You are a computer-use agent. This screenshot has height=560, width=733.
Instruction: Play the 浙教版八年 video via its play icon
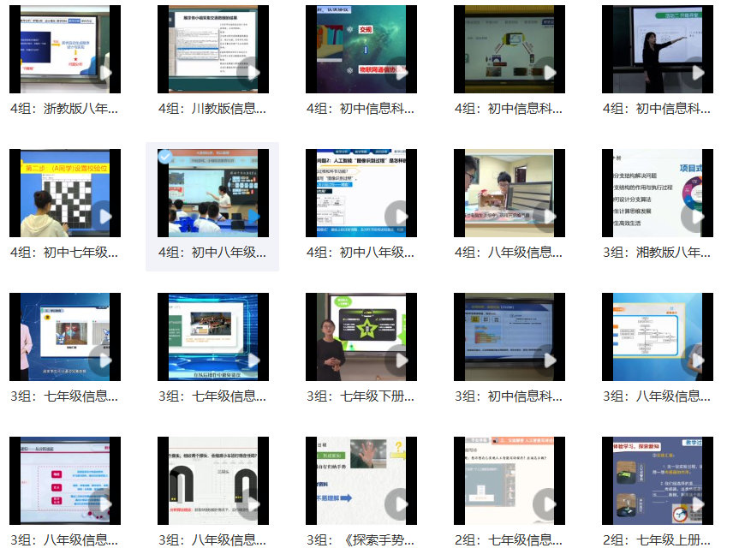pos(104,73)
